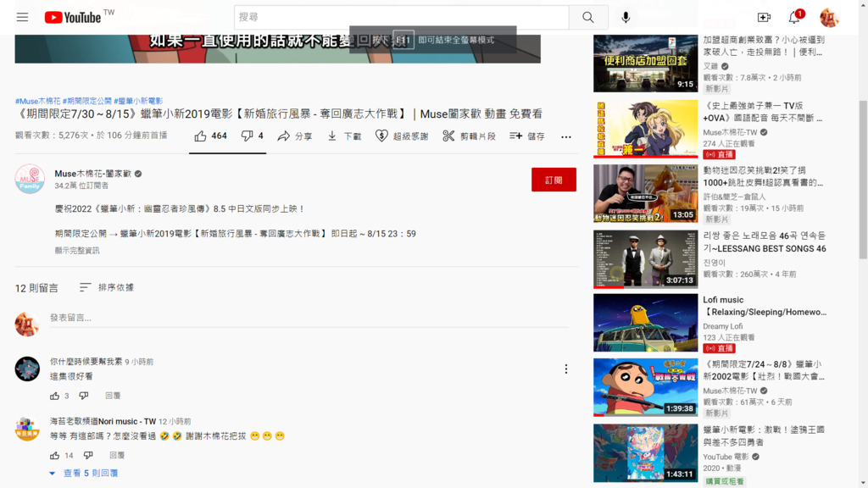Open the 史上最強弟子兼一 live thumbnail
This screenshot has height=488, width=868.
645,129
